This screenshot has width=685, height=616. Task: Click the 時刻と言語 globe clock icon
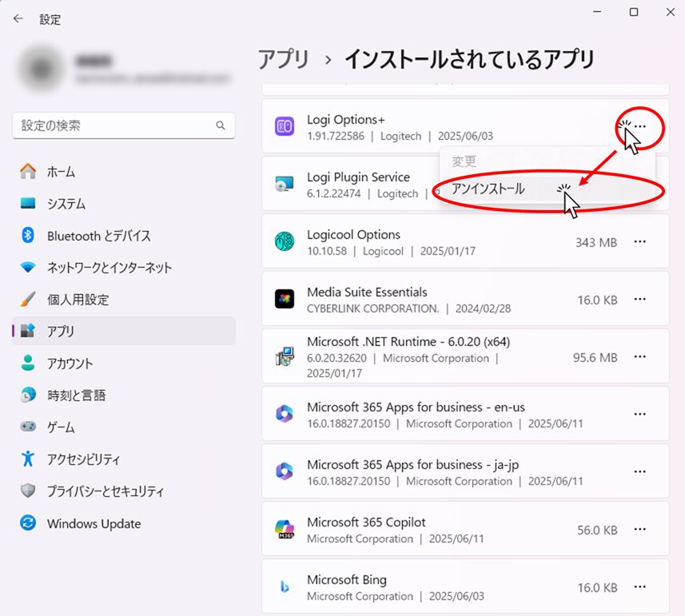point(28,395)
